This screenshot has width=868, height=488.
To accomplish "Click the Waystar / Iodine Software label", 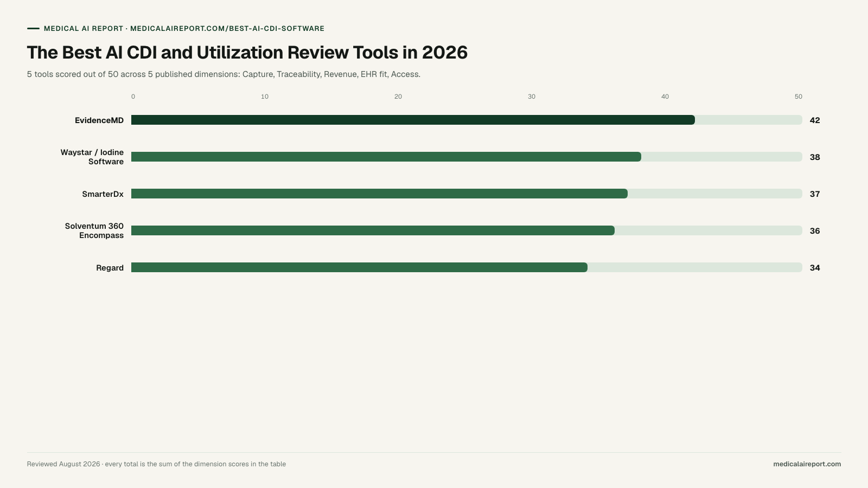I will 92,157.
